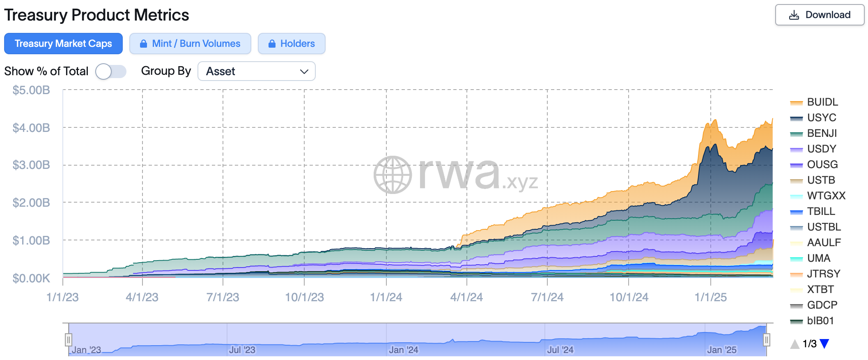Viewport: 868px width, 360px height.
Task: Click the rwa.xyz globe watermark icon
Action: point(393,175)
